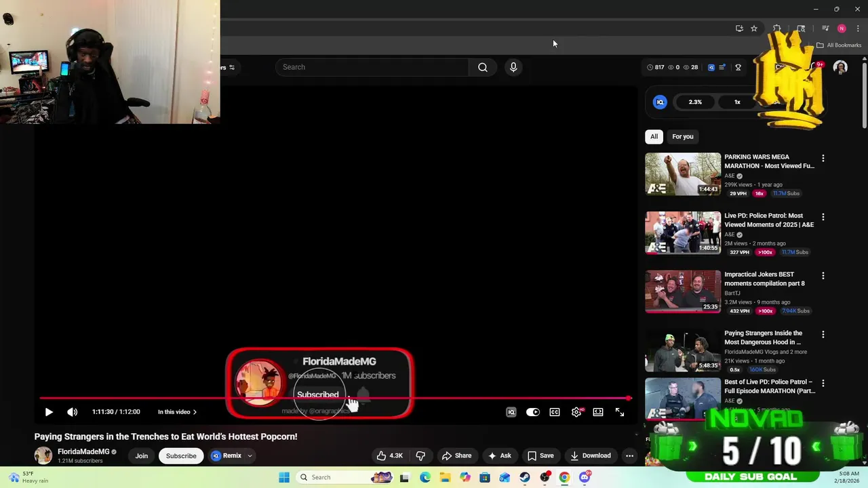
Task: Select the For you filter chip
Action: point(683,136)
